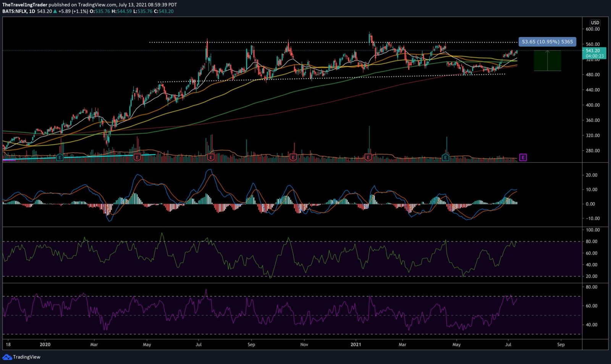Click the 480.00 price axis label
The height and width of the screenshot is (364, 611).
click(x=593, y=75)
